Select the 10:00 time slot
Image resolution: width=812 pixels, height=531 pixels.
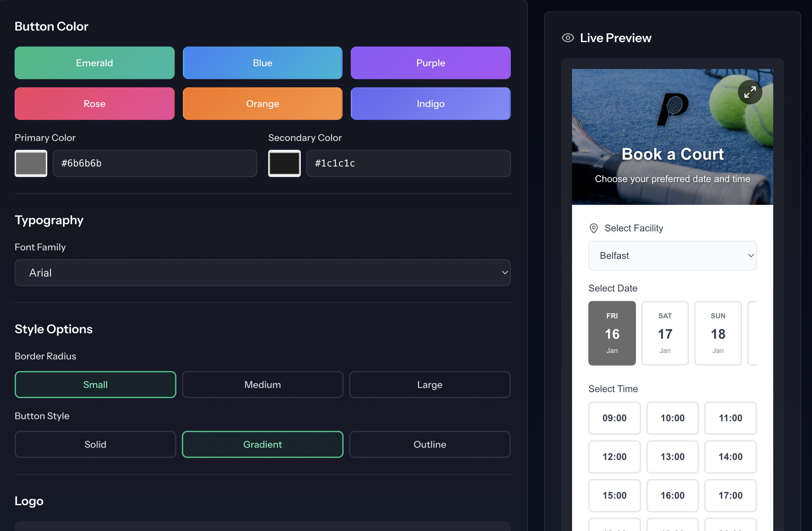(672, 418)
